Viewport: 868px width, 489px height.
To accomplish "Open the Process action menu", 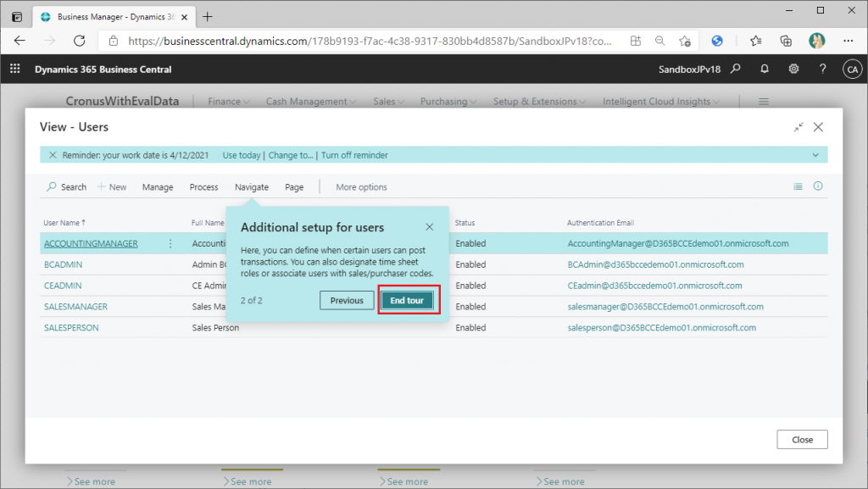I will click(203, 187).
